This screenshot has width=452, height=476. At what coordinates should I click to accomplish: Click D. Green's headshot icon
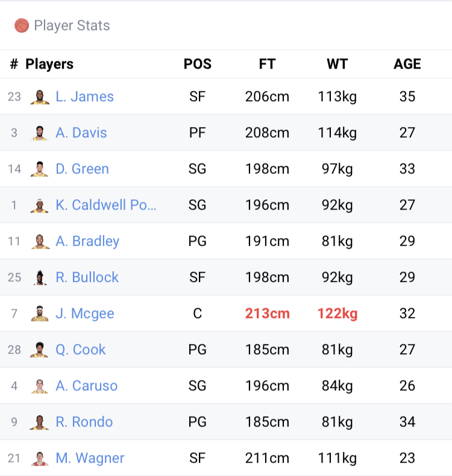point(40,169)
